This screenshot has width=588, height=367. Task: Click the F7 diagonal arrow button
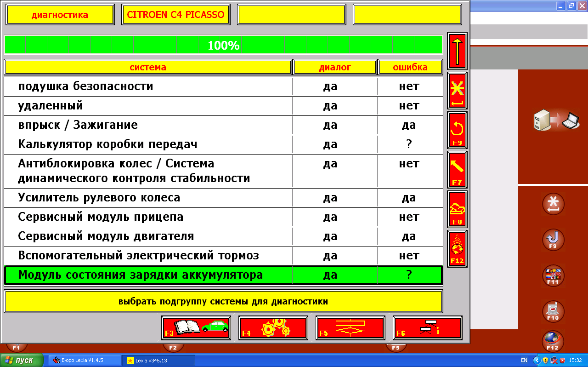pos(457,170)
